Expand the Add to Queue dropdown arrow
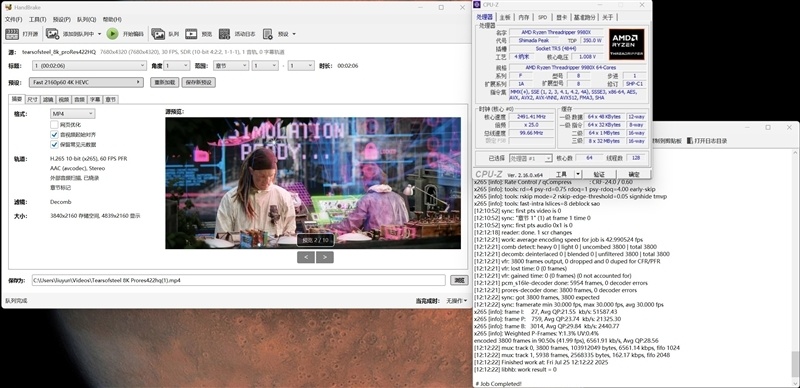This screenshot has width=800, height=388. [x=99, y=34]
